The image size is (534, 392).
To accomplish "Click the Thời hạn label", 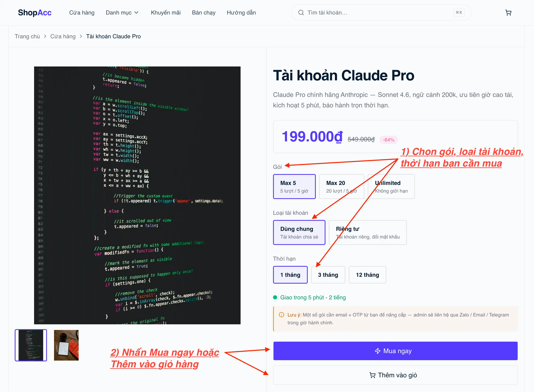I will 284,259.
